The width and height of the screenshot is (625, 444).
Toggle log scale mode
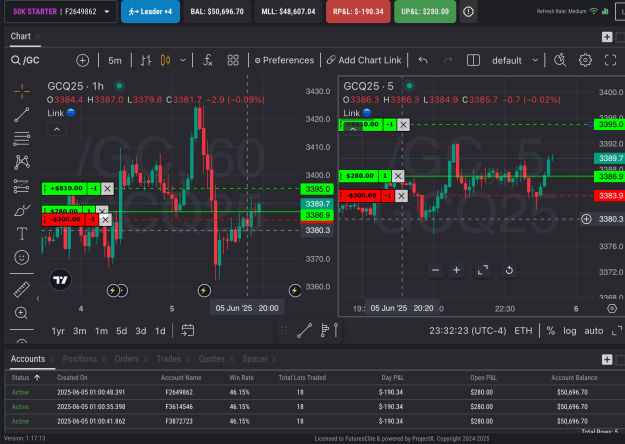coord(570,331)
